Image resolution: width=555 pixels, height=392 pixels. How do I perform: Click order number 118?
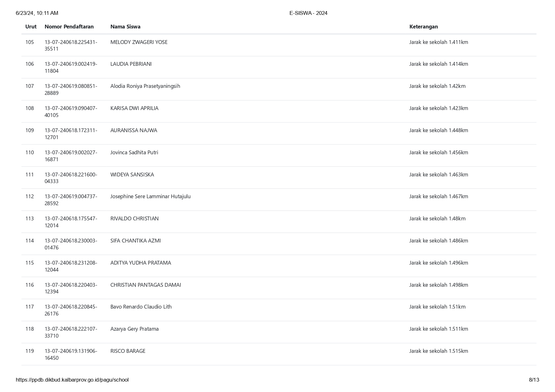coord(29,329)
